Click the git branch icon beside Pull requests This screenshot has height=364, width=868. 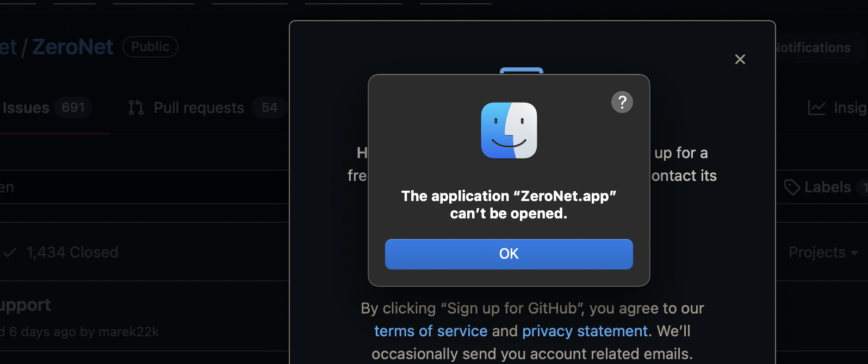(x=135, y=108)
